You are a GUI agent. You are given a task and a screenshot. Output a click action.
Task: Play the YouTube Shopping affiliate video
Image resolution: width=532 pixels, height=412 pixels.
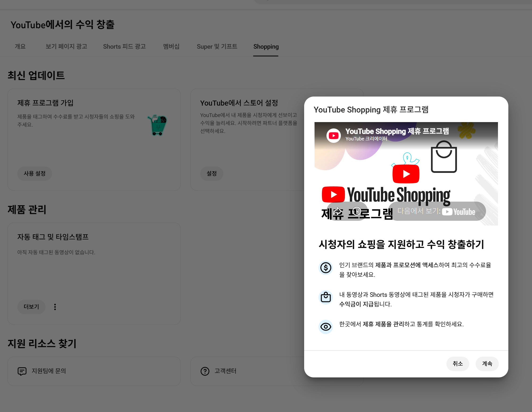point(406,174)
